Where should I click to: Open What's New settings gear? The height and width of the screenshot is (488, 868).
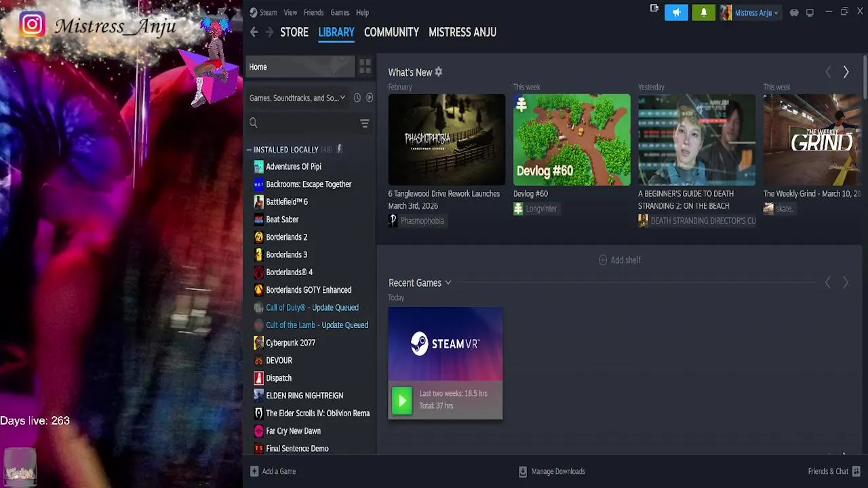point(439,72)
